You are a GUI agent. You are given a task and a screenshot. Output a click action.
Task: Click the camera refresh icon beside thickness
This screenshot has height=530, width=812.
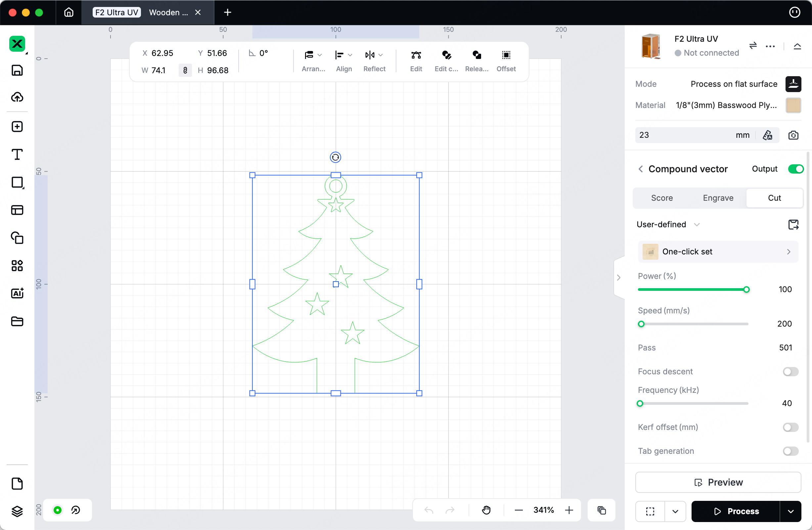point(793,135)
